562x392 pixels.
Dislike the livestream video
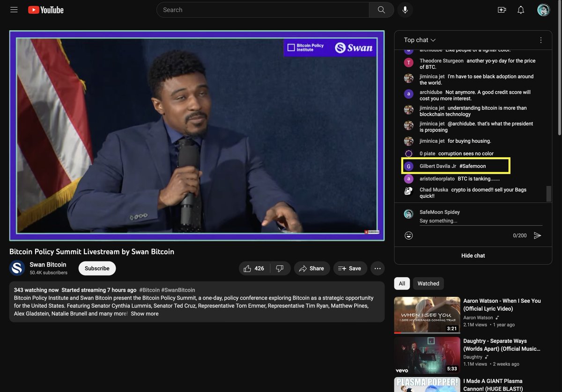[x=280, y=269]
